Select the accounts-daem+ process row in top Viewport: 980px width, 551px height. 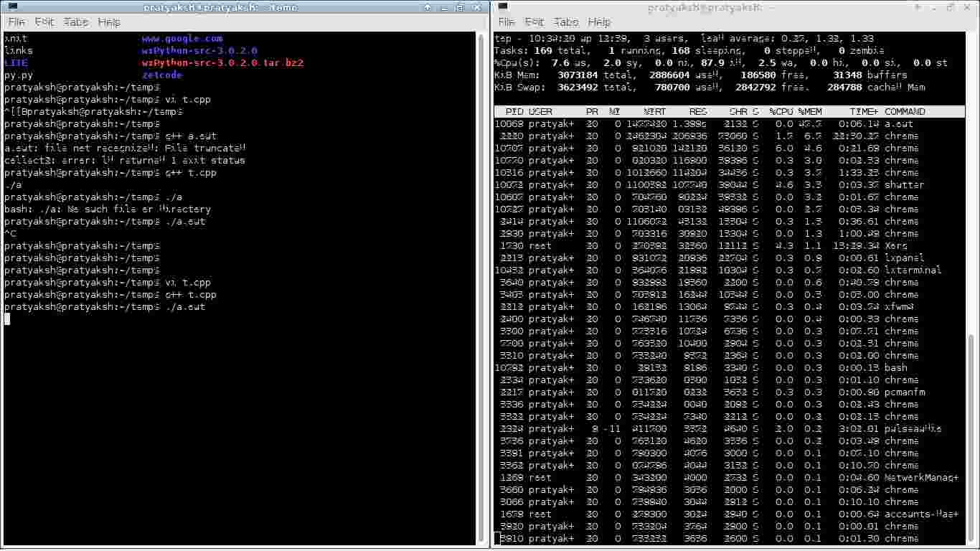[x=730, y=514]
